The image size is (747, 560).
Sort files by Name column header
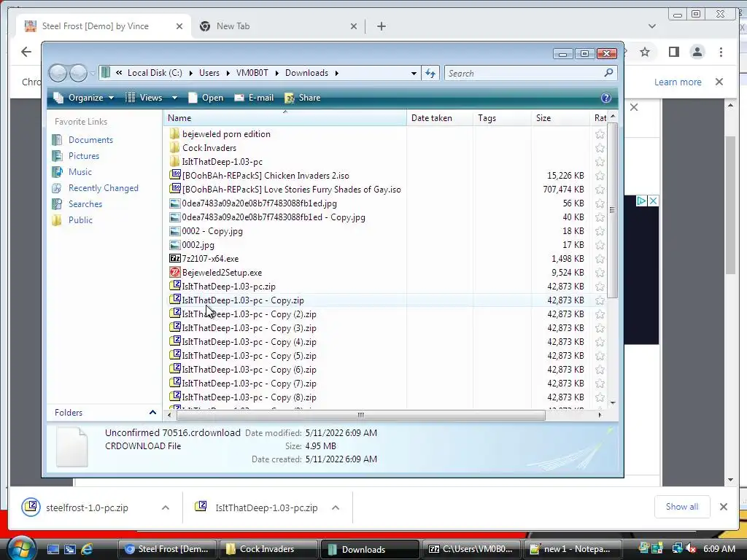[285, 118]
